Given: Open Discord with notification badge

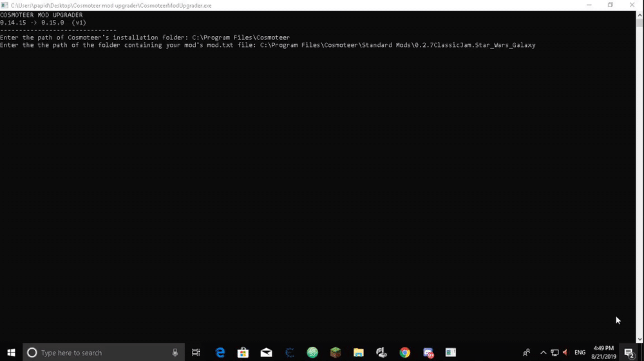Looking at the screenshot, I should pos(428,353).
